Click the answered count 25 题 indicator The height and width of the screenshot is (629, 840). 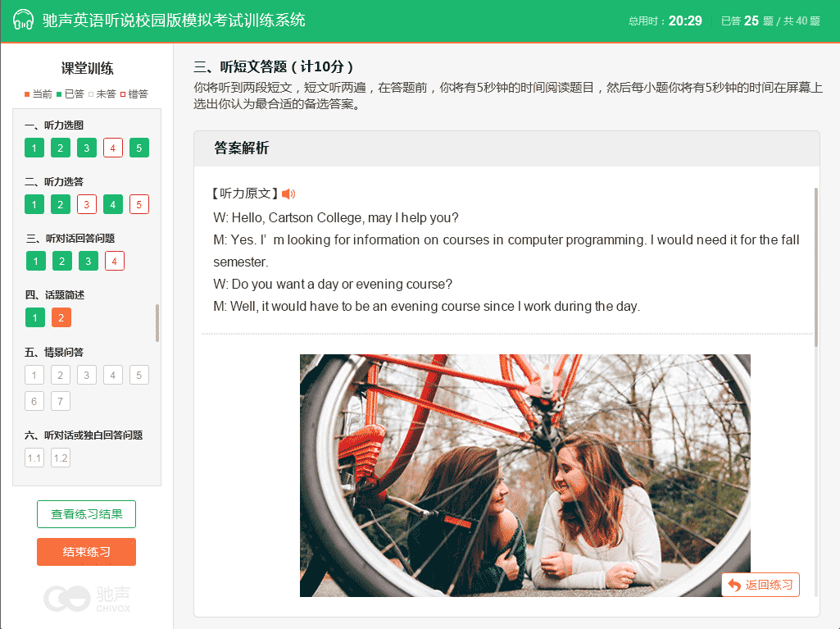point(747,21)
